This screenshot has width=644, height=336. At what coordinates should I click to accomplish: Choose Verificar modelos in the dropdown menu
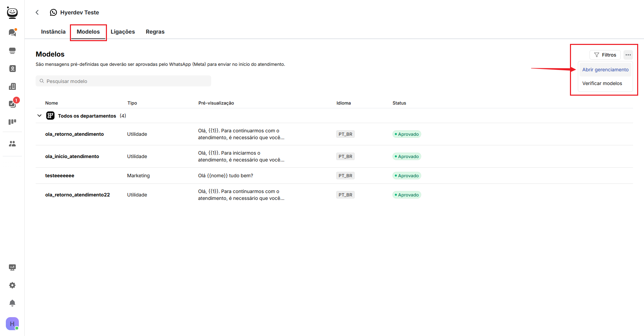tap(602, 83)
